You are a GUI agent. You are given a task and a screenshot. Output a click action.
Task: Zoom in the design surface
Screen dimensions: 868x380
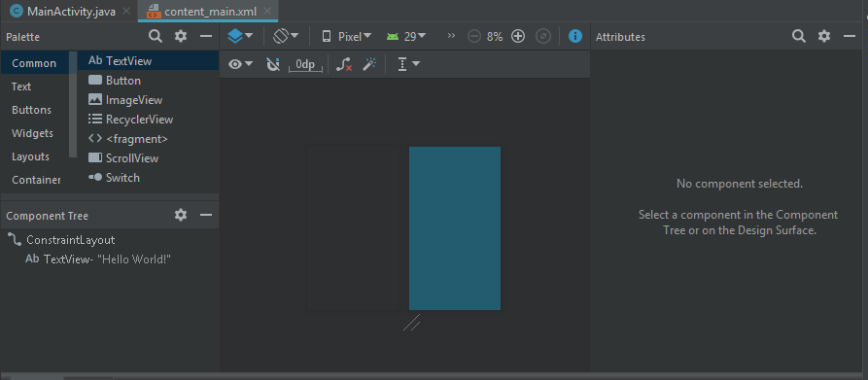(517, 37)
